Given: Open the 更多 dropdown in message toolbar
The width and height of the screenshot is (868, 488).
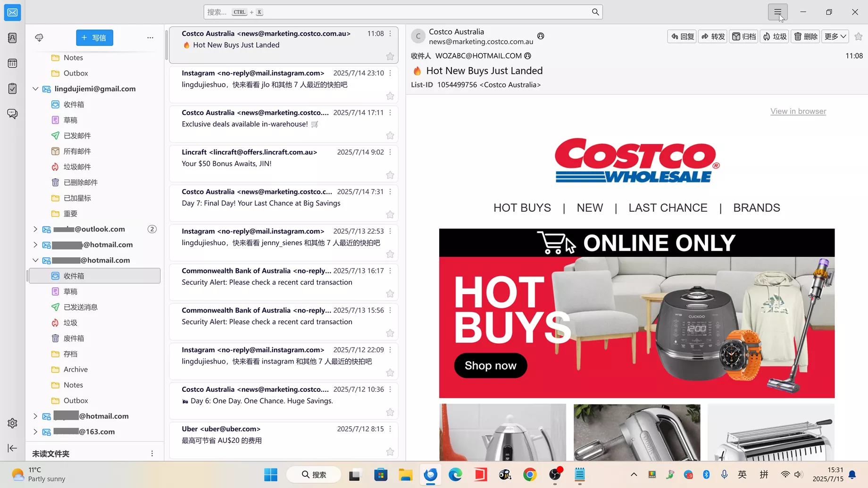Looking at the screenshot, I should (835, 37).
